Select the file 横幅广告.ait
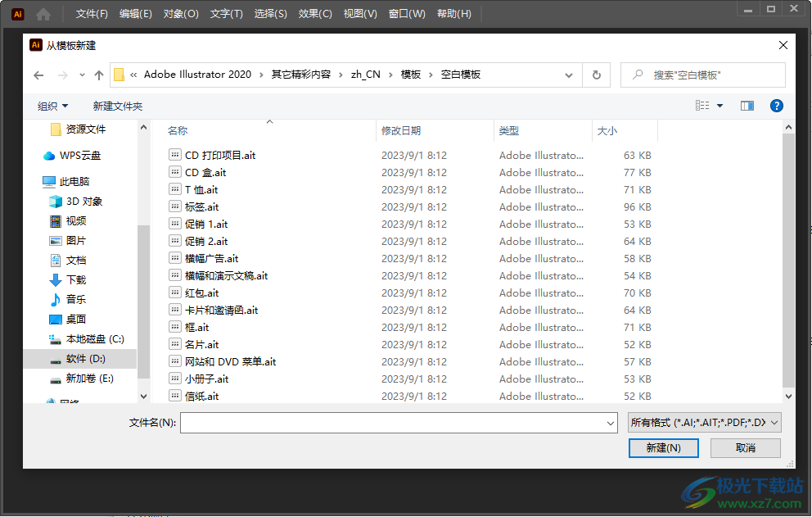The image size is (812, 517). pos(211,258)
